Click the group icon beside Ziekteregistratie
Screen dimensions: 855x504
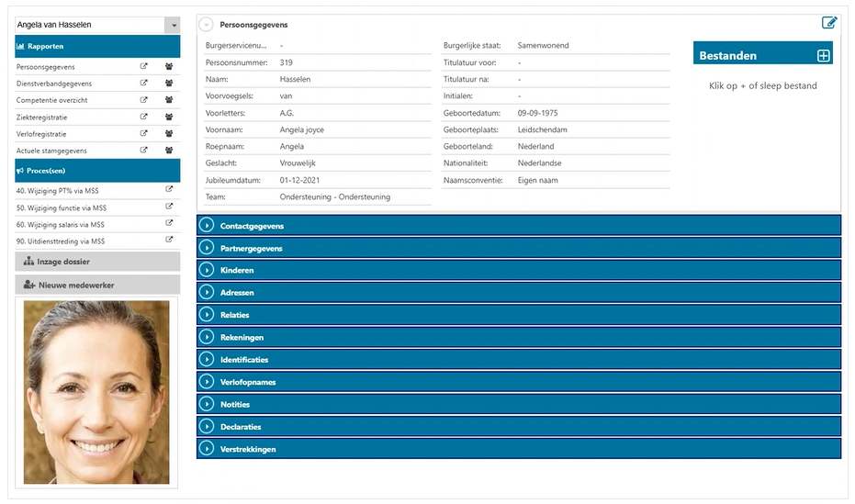pyautogui.click(x=169, y=117)
